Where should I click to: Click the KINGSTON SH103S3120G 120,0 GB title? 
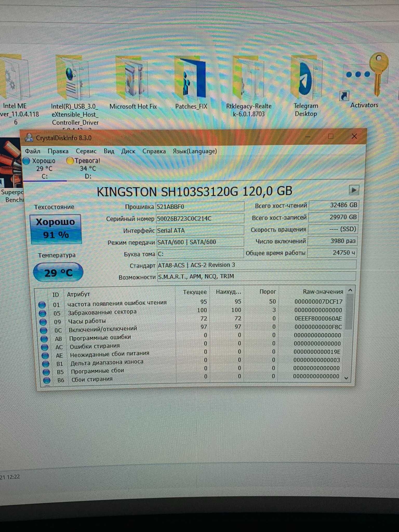click(x=195, y=191)
